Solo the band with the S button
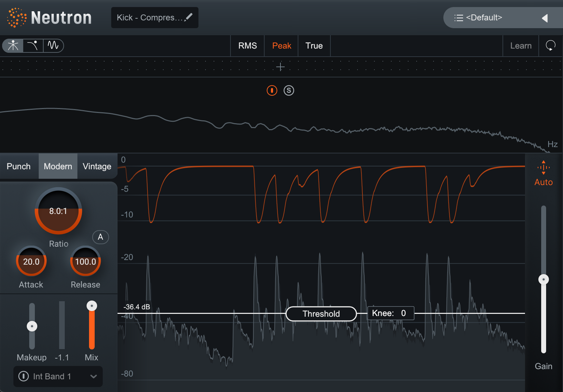Viewport: 563px width, 392px height. [x=289, y=90]
